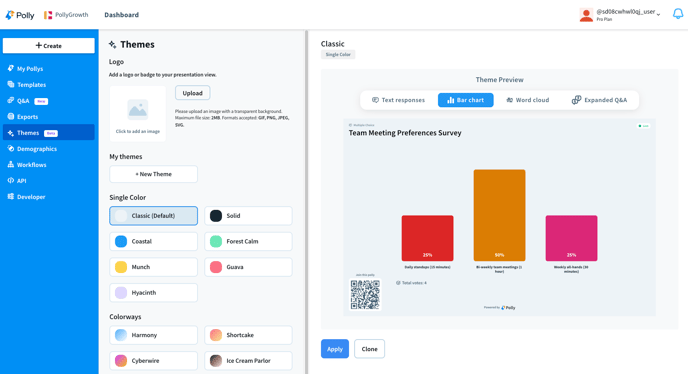Image resolution: width=688 pixels, height=374 pixels.
Task: Expand the user account dropdown arrow
Action: 658,15
